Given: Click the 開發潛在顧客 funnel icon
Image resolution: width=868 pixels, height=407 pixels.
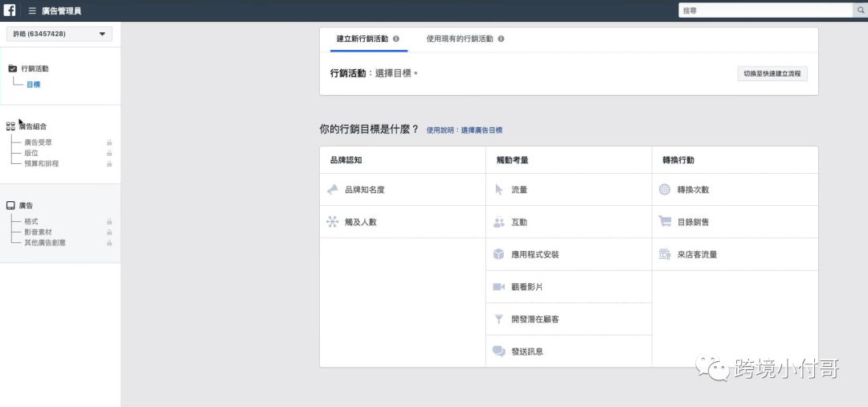Looking at the screenshot, I should 499,319.
